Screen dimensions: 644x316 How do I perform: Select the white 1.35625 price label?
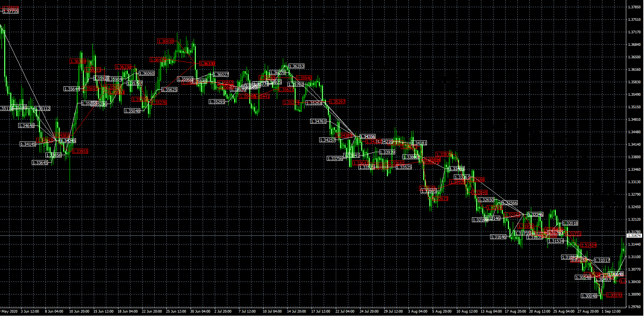[169, 90]
